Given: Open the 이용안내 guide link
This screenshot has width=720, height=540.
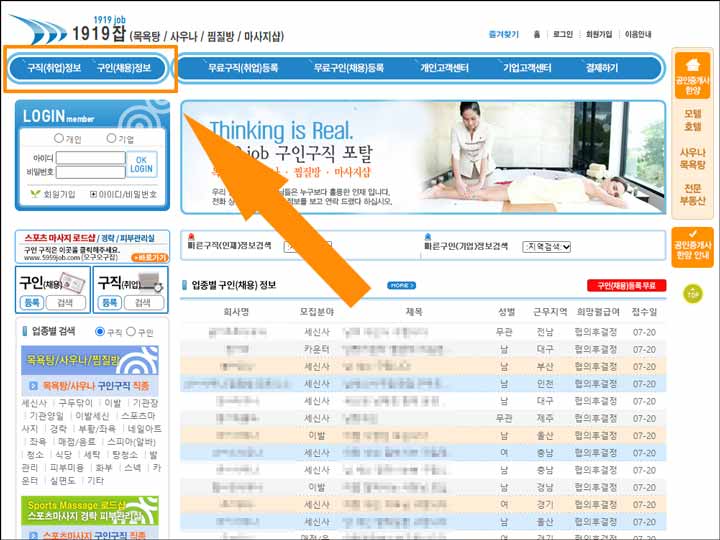Looking at the screenshot, I should [x=638, y=34].
